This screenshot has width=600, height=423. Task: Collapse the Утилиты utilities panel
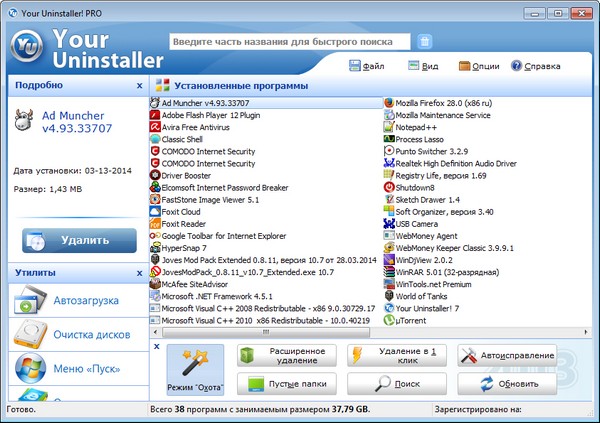pyautogui.click(x=139, y=272)
